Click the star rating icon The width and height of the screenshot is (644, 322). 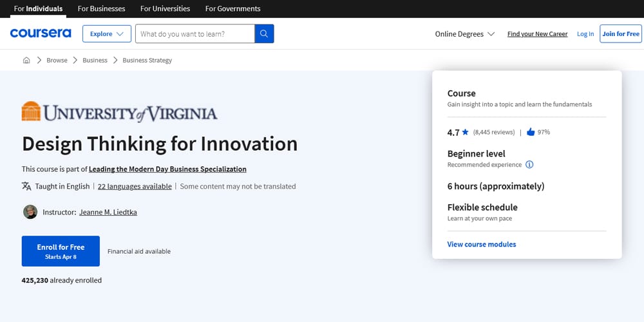(x=465, y=133)
